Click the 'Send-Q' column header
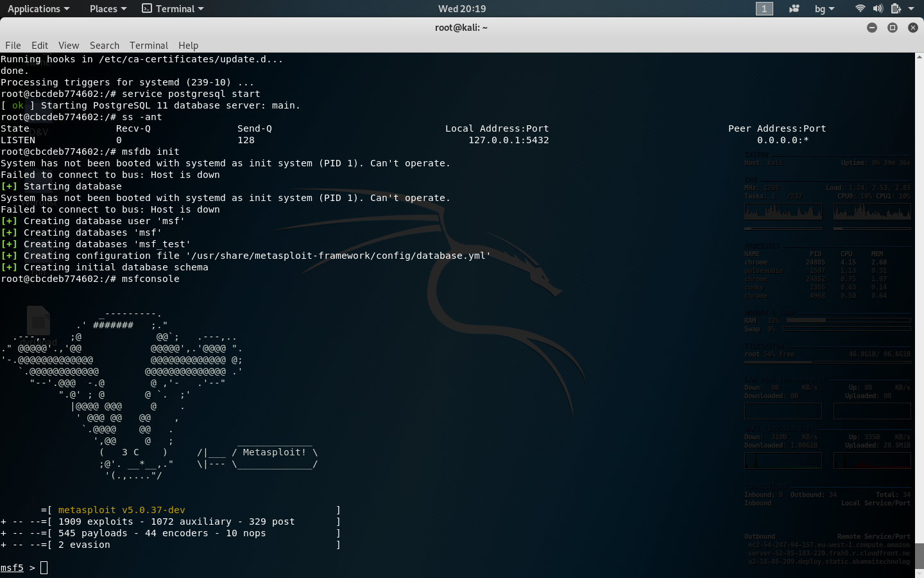 255,128
